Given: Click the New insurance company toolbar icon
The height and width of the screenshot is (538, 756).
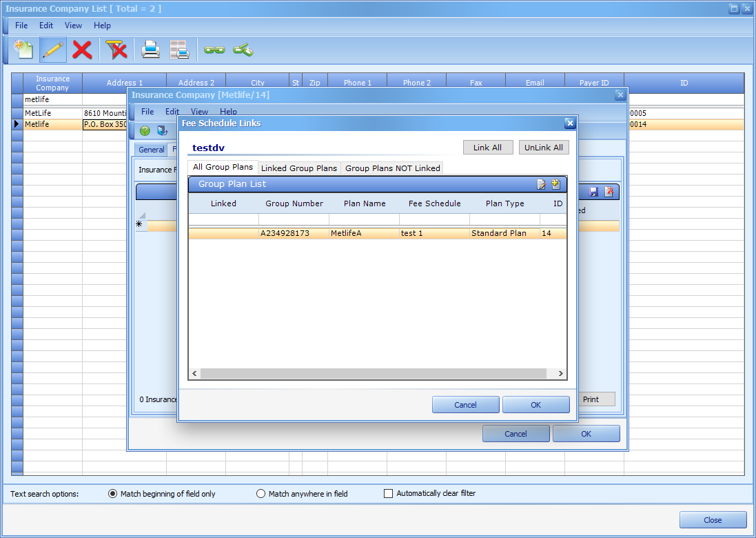Looking at the screenshot, I should pos(23,50).
